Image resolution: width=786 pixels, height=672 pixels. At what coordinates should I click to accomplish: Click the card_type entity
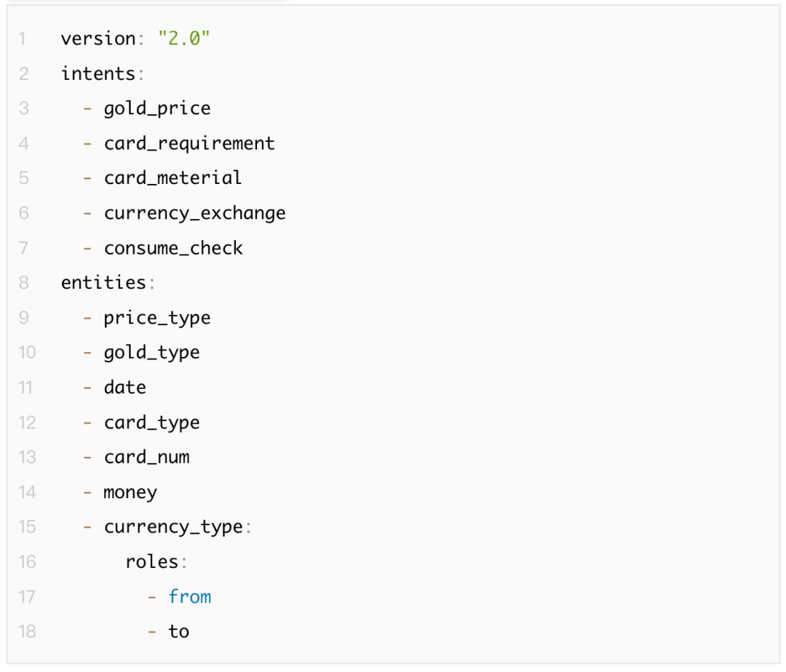point(151,423)
